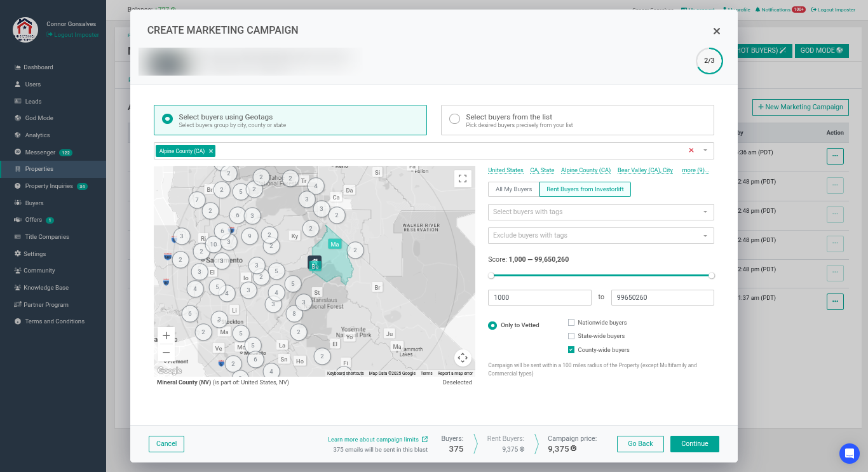Clear all geotags with red X
This screenshot has height=472, width=868.
tap(691, 151)
